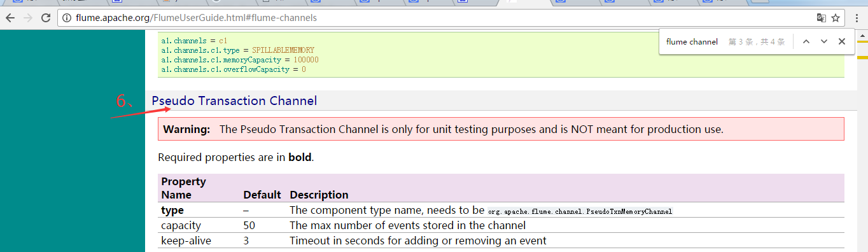This screenshot has width=868, height=252.
Task: Click the 'Description' column header
Action: point(319,195)
